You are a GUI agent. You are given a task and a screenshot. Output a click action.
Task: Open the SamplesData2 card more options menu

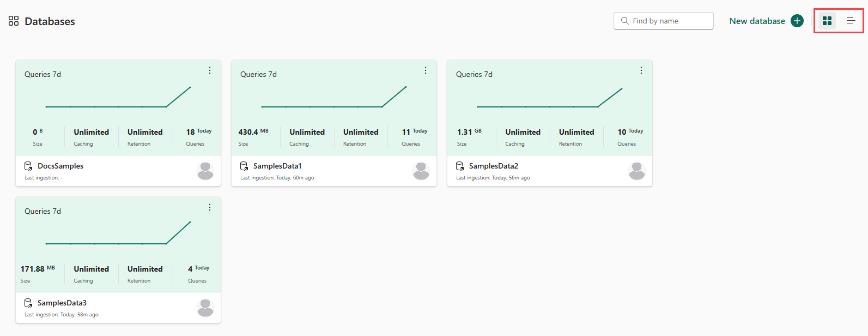pos(641,70)
